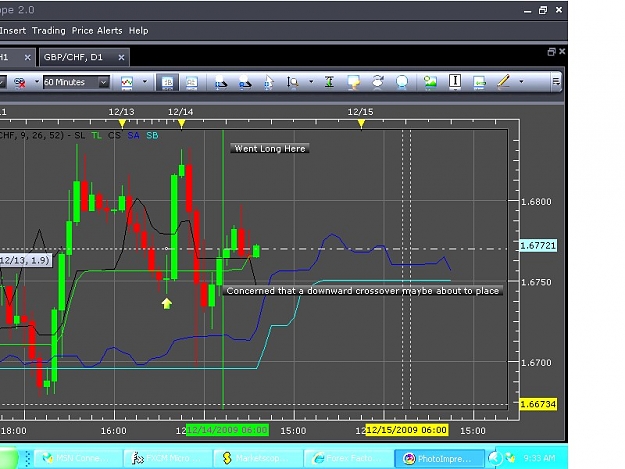Click the 'Concerned that a downward crossover' label
This screenshot has width=625, height=469.
pos(362,291)
